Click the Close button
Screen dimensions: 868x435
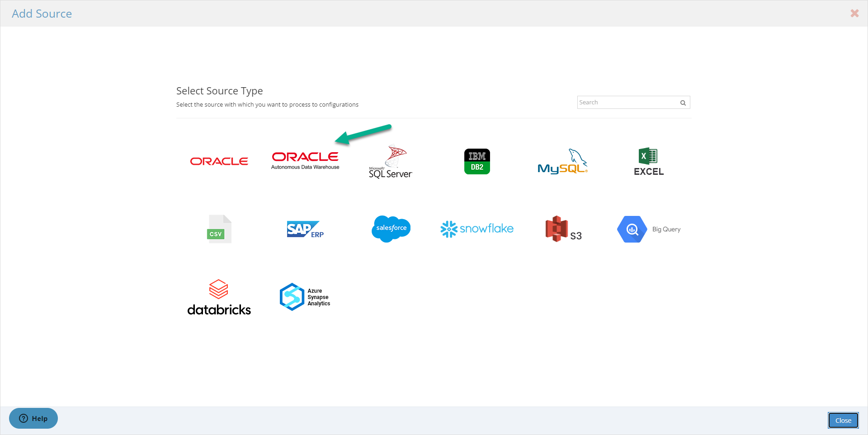coord(843,420)
